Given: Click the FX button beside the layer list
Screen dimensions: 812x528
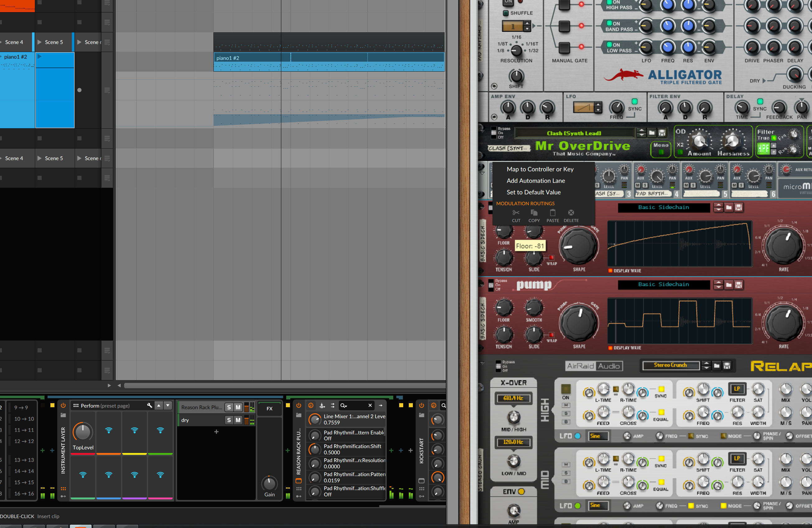Looking at the screenshot, I should point(269,408).
